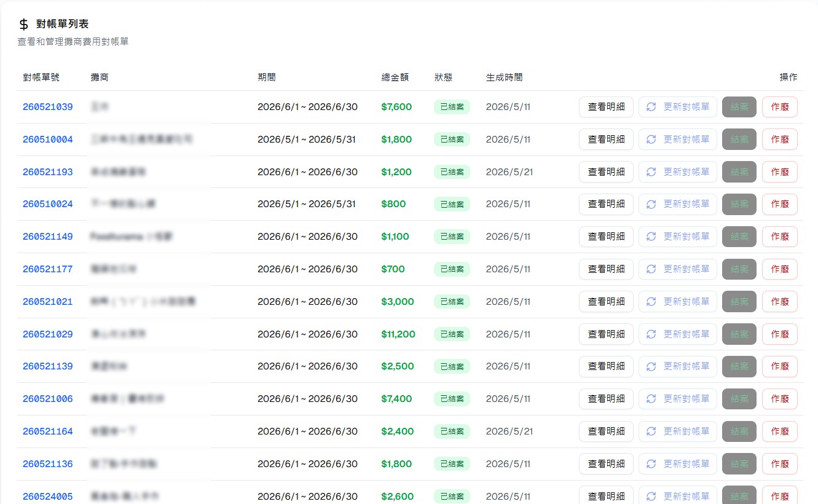Click the amount $3,000
The height and width of the screenshot is (504, 818).
tap(398, 302)
